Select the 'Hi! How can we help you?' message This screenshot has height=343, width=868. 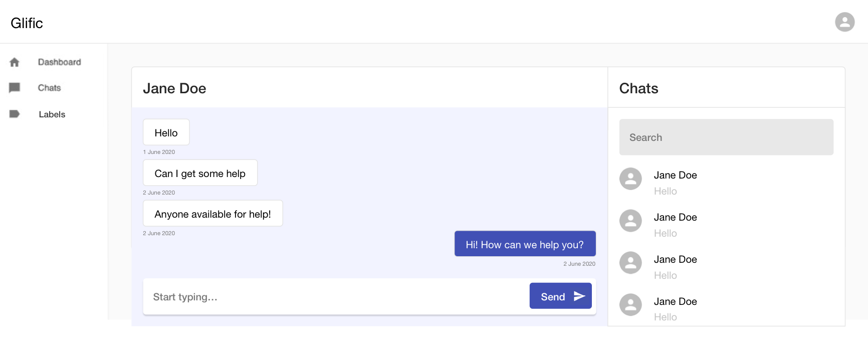click(x=525, y=244)
